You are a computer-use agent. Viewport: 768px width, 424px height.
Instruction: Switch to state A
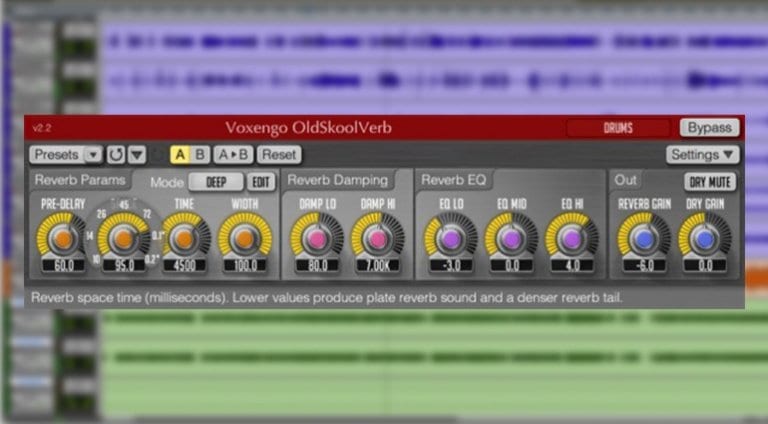[x=180, y=155]
